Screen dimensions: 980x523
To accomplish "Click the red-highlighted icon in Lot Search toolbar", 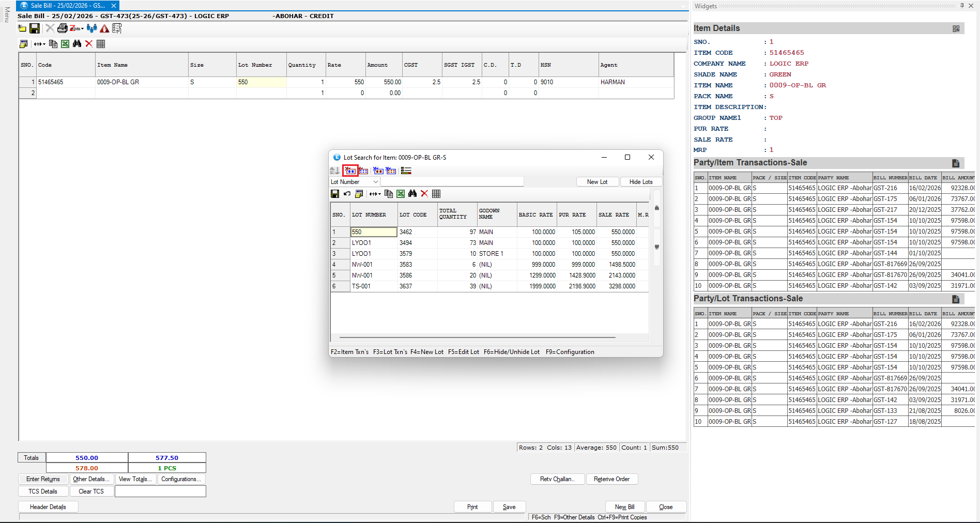I will coord(351,171).
